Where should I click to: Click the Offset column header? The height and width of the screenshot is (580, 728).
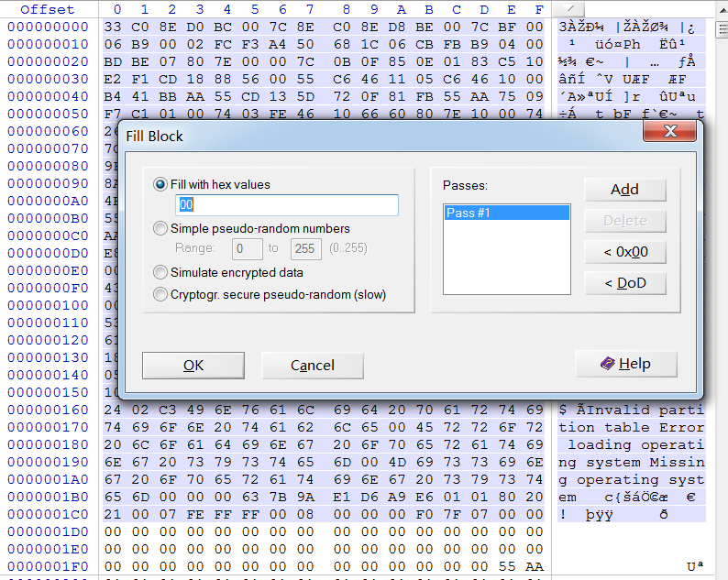point(48,9)
